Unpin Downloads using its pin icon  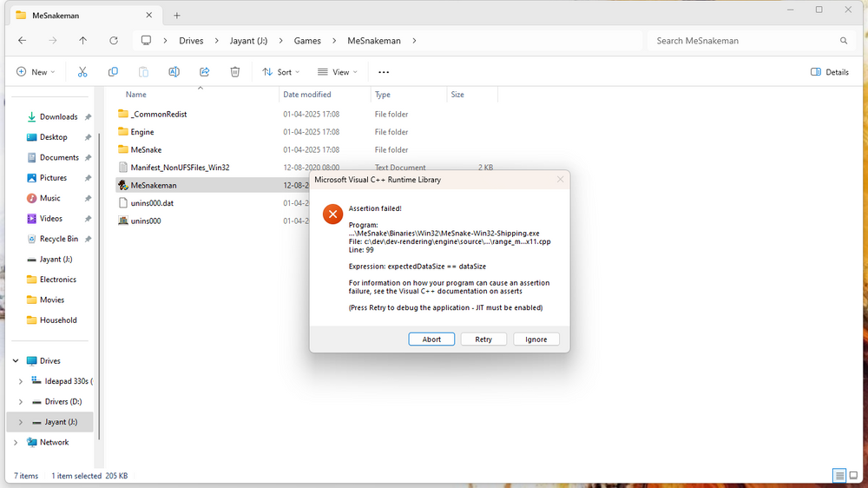click(88, 117)
